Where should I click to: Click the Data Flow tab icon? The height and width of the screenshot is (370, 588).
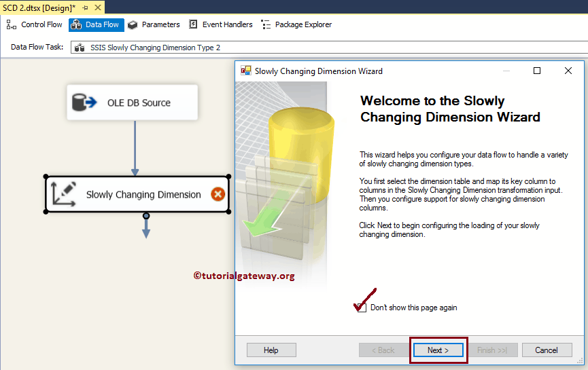[76, 24]
